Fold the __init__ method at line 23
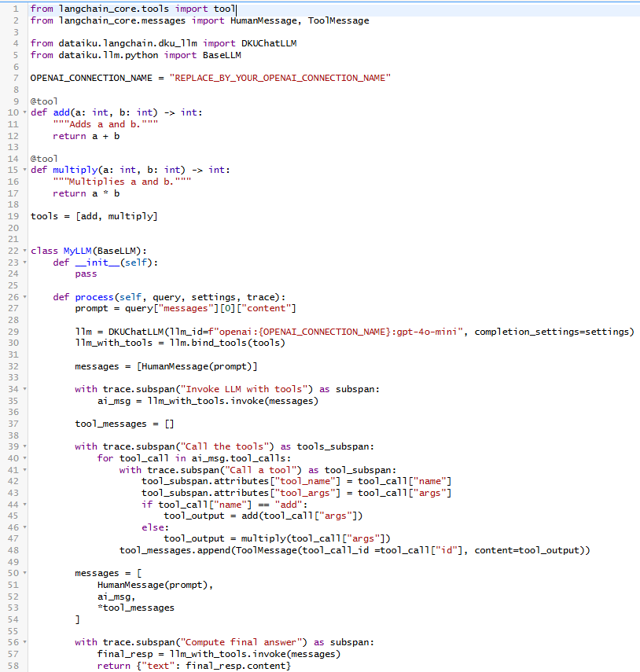 pos(25,263)
